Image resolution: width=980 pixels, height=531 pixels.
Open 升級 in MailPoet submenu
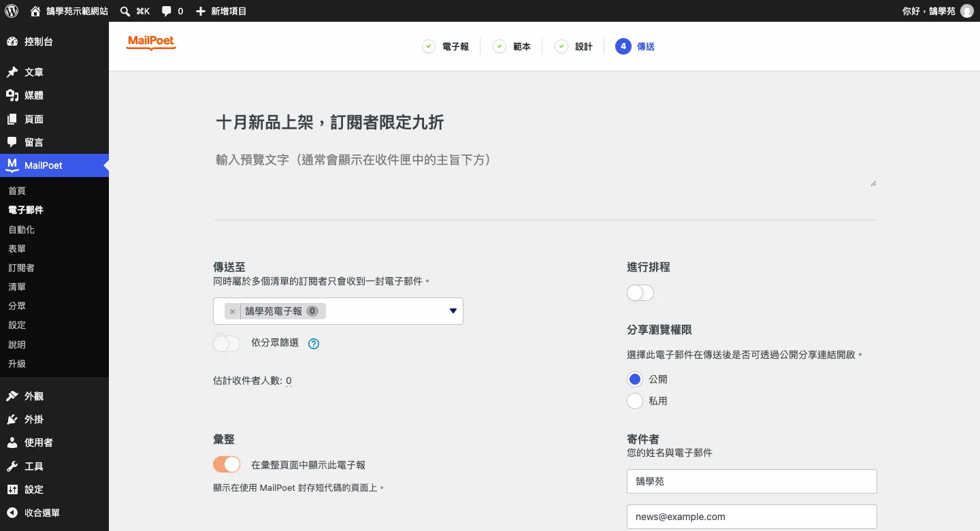click(x=17, y=364)
